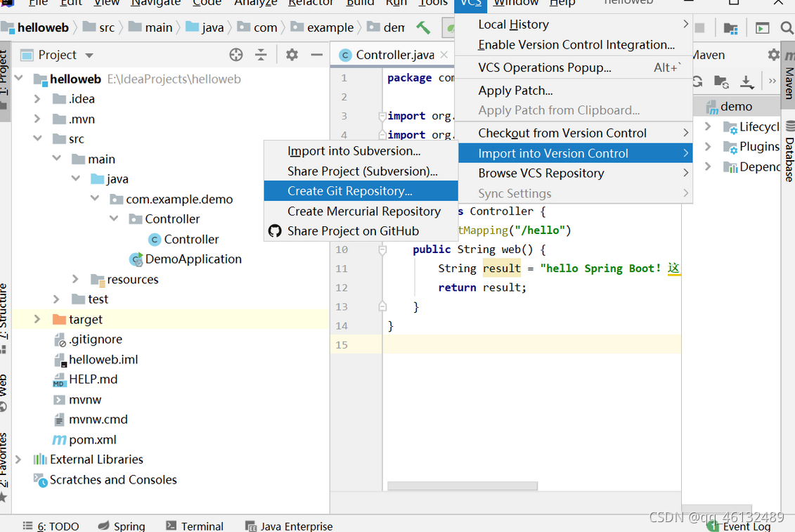Click the more Maven toolbar actions chevrons

tap(773, 81)
